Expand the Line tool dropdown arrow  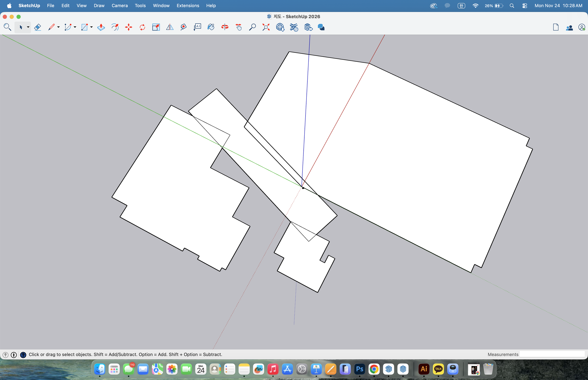click(59, 27)
